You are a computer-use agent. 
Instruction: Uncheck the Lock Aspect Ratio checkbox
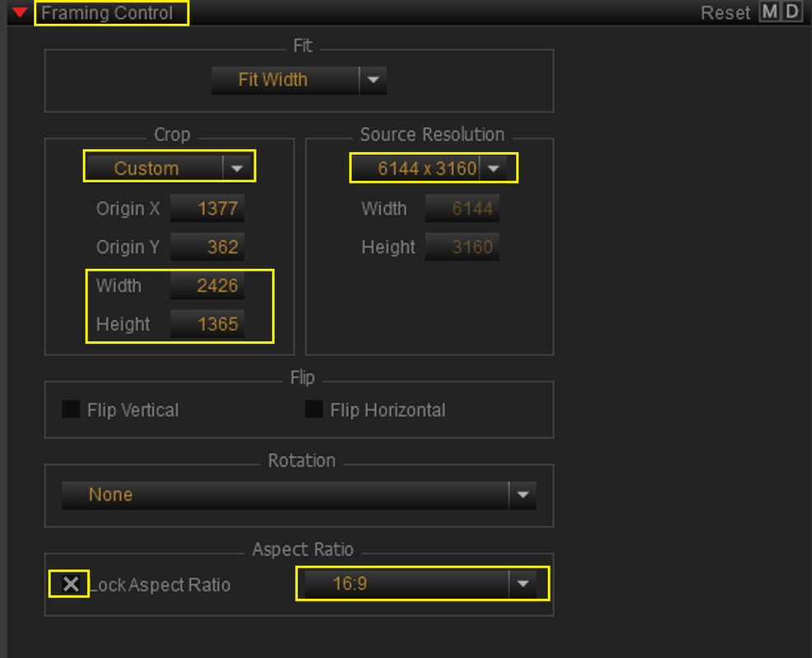tap(71, 584)
